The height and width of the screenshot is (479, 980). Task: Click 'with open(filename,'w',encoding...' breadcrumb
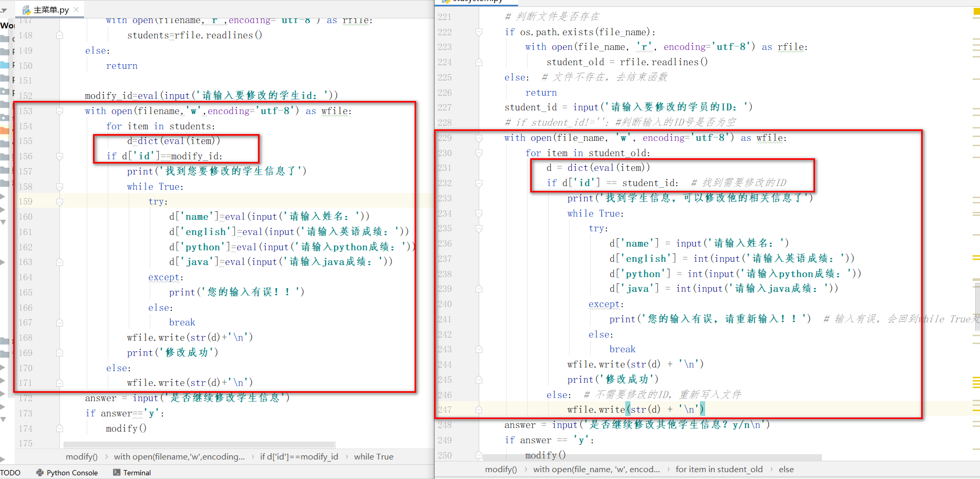click(x=179, y=456)
